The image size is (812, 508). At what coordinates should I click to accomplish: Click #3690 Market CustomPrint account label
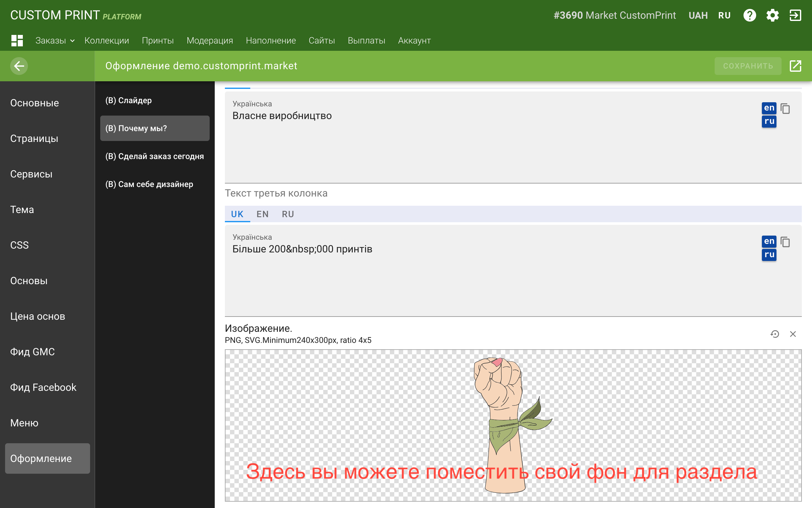tap(614, 16)
